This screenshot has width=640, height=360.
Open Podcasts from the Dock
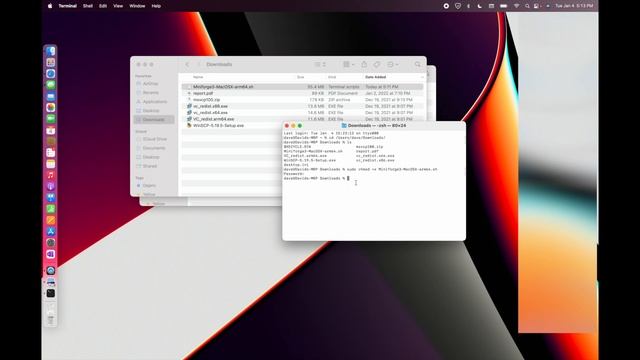[x=51, y=187]
